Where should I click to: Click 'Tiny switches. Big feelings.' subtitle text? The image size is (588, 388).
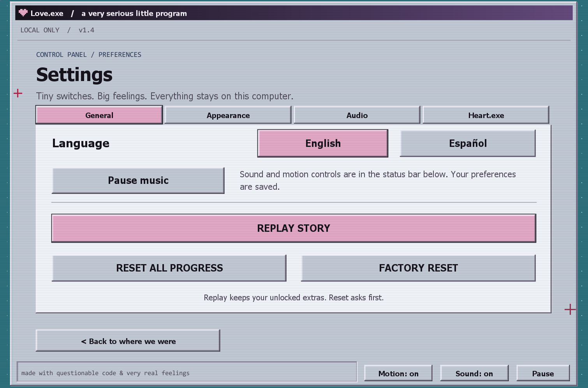[x=165, y=96]
